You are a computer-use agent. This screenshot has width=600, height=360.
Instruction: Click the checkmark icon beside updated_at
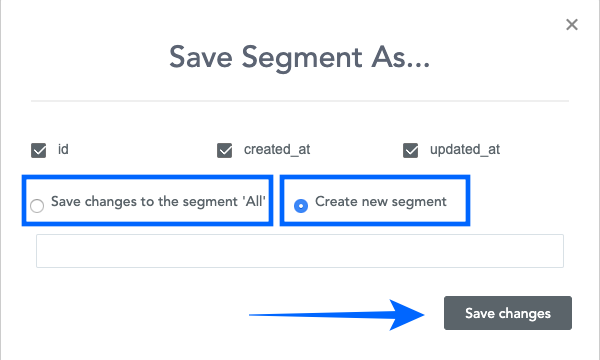point(411,150)
